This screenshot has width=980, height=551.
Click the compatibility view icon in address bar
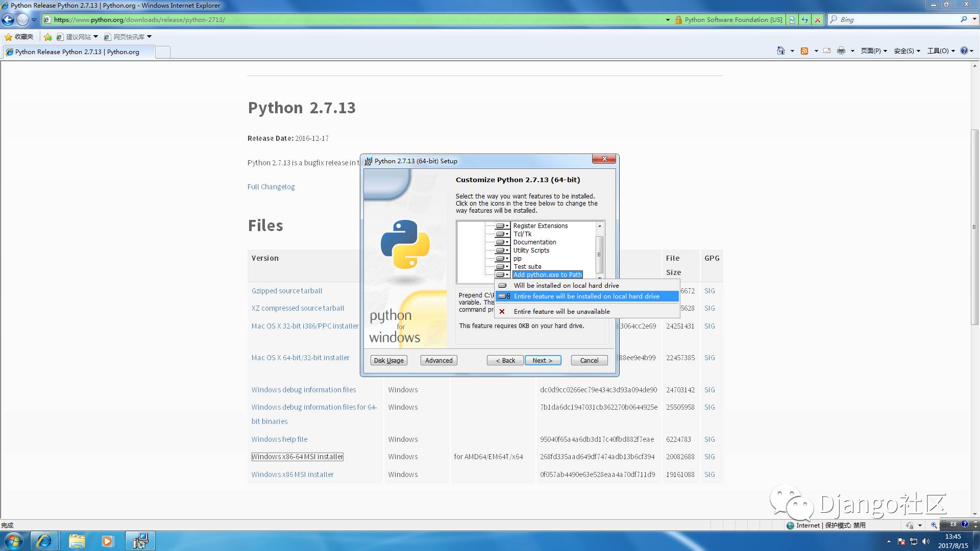click(792, 20)
